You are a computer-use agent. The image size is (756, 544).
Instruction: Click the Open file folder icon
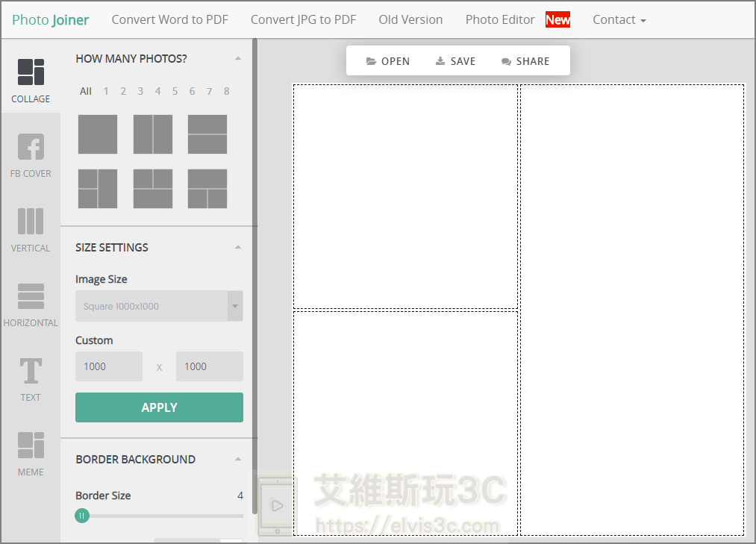click(370, 60)
